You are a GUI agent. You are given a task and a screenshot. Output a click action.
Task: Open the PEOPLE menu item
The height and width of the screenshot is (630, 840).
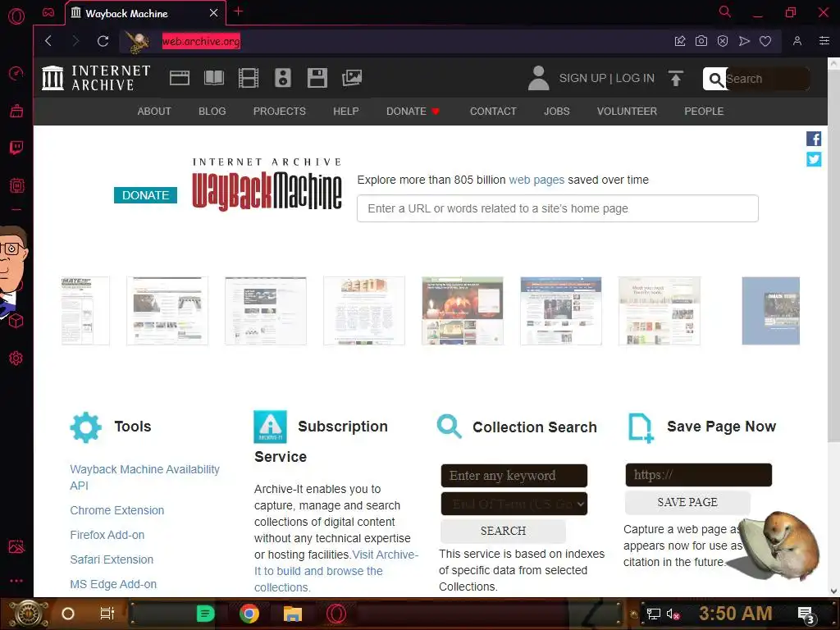coord(703,112)
